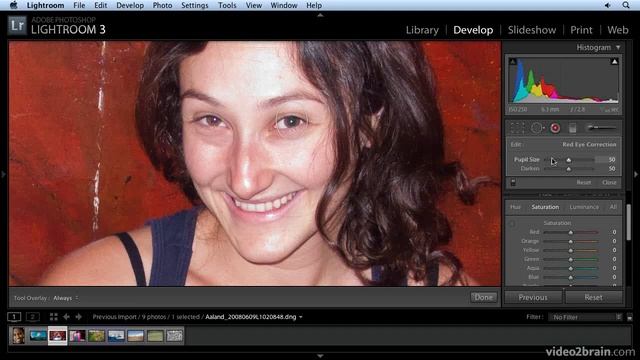Open the Window menu

[284, 5]
